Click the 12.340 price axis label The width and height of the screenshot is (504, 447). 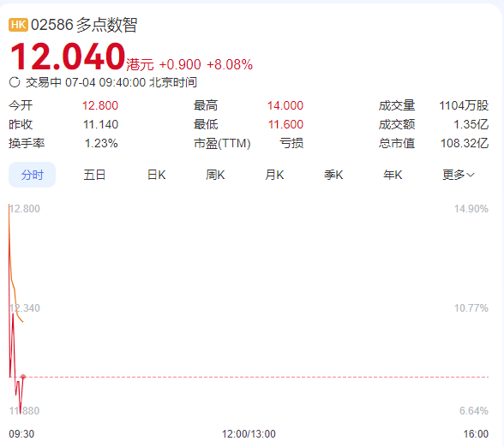click(x=25, y=308)
